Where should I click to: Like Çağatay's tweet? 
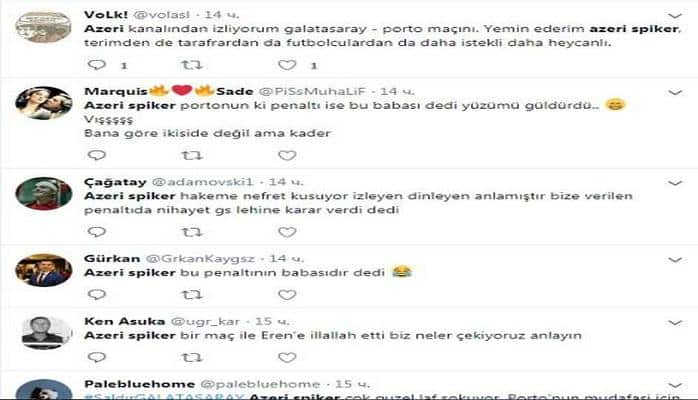pos(287,232)
